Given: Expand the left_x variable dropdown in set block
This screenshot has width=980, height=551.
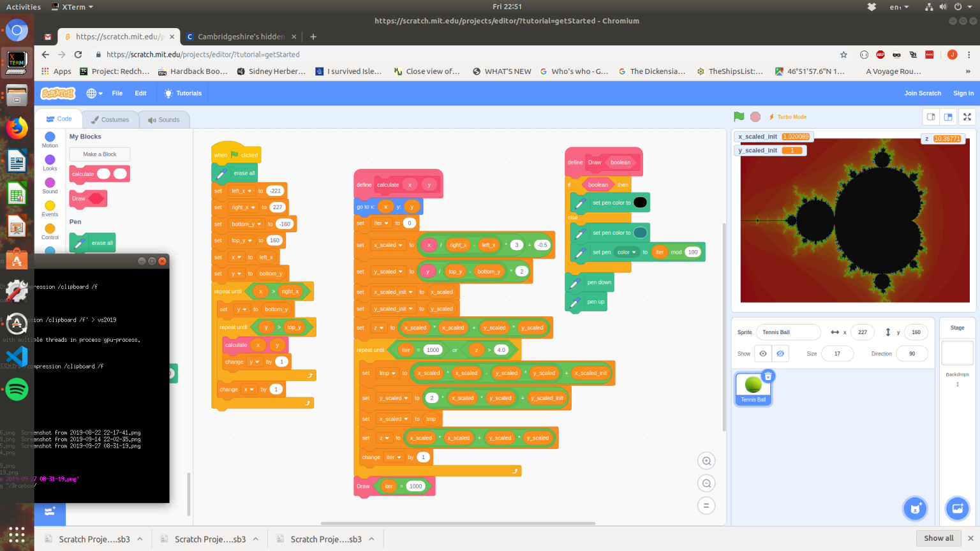Looking at the screenshot, I should click(x=249, y=191).
